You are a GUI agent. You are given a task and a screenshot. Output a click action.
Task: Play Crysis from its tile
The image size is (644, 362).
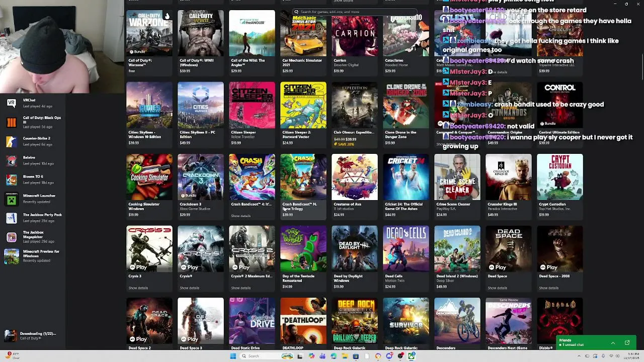click(x=189, y=267)
